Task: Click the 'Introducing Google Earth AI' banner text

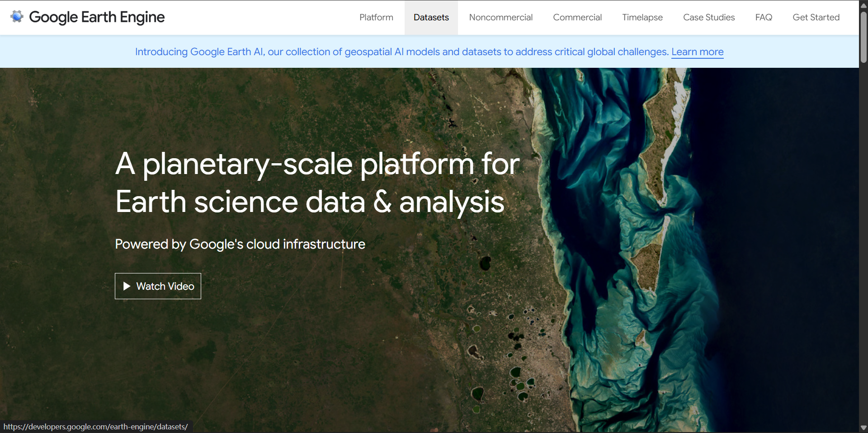Action: tap(402, 52)
